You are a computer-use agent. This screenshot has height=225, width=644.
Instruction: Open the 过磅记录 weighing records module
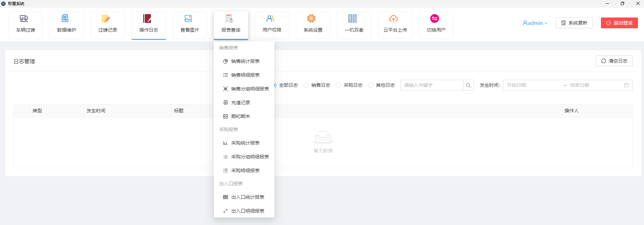coord(108,25)
